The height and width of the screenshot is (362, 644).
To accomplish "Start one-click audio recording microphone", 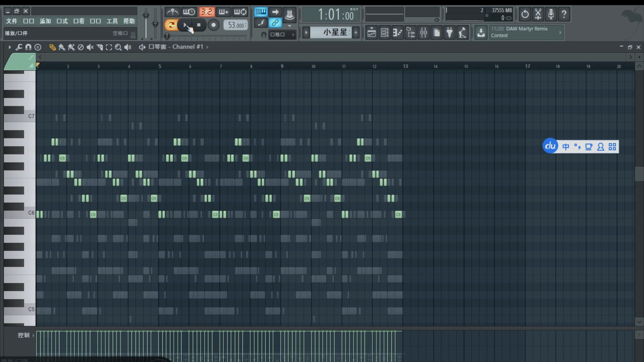I will pos(551,14).
